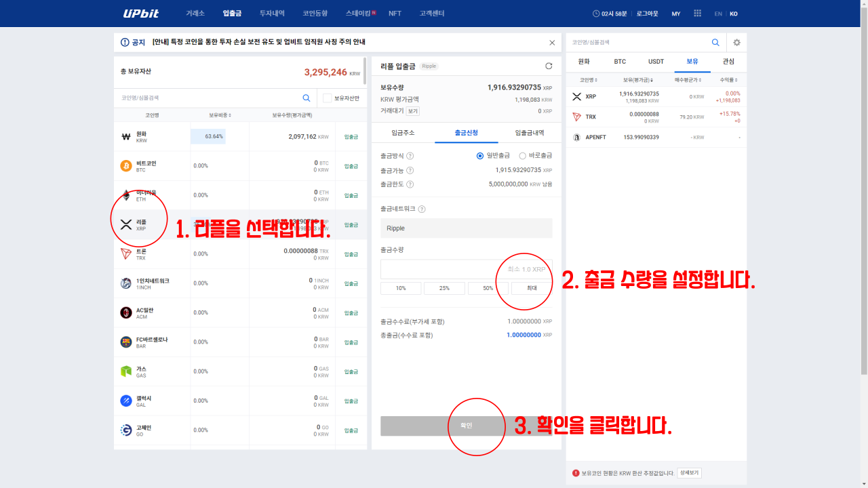
Task: Open the 거래소 menu
Action: pos(195,14)
